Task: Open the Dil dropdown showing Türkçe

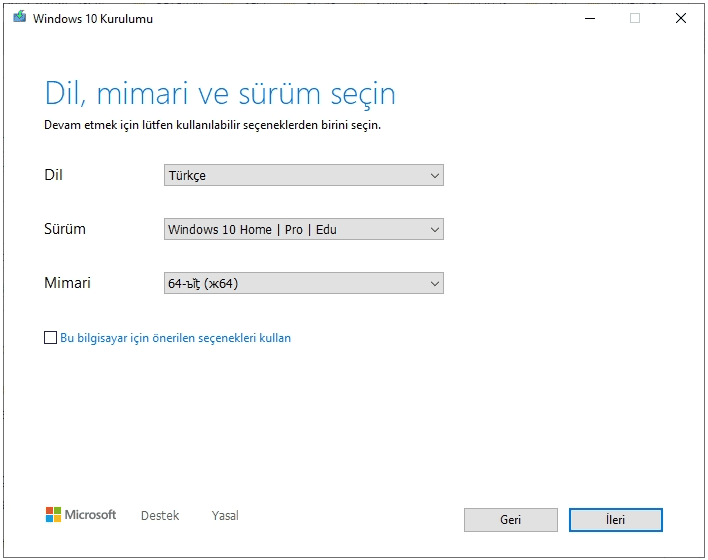Action: click(303, 175)
